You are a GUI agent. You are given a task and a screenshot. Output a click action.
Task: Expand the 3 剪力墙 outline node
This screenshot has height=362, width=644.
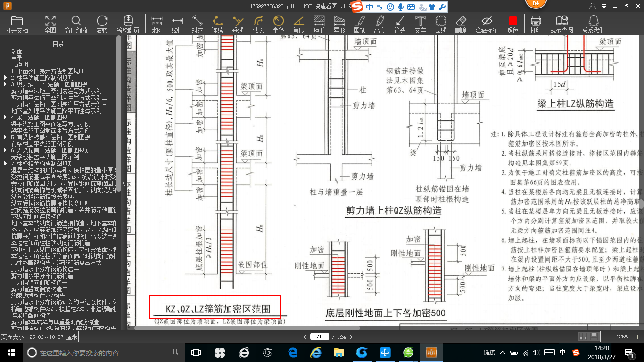(x=5, y=84)
